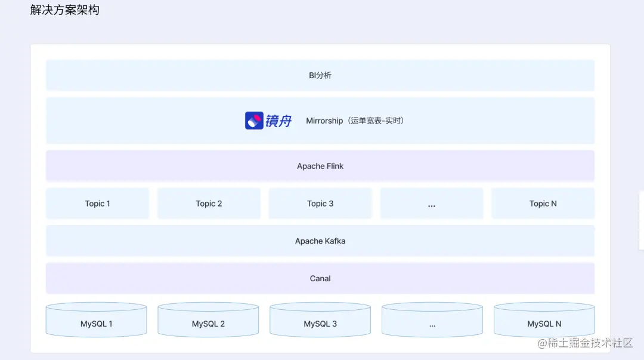Click the MySQL 3 database cylinder

point(320,319)
